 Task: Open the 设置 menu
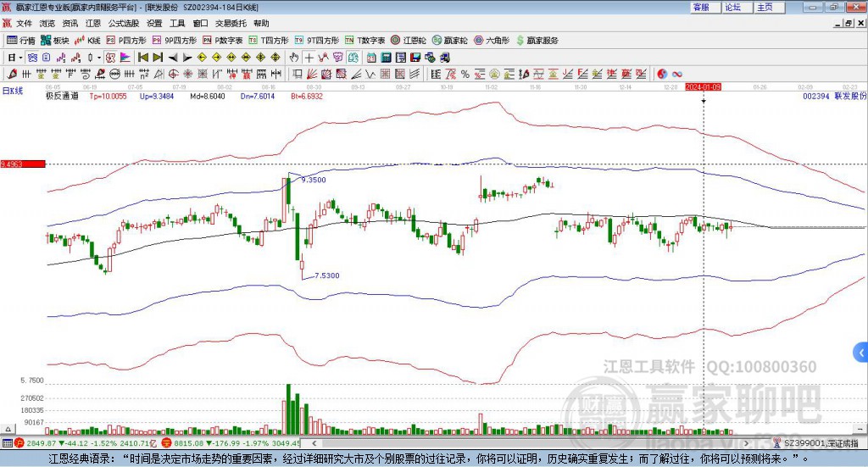[x=154, y=23]
